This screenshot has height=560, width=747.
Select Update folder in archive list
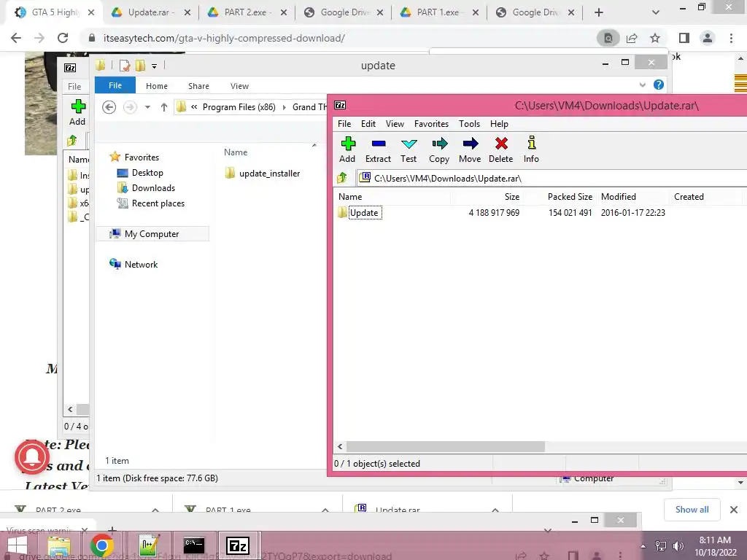pyautogui.click(x=364, y=213)
